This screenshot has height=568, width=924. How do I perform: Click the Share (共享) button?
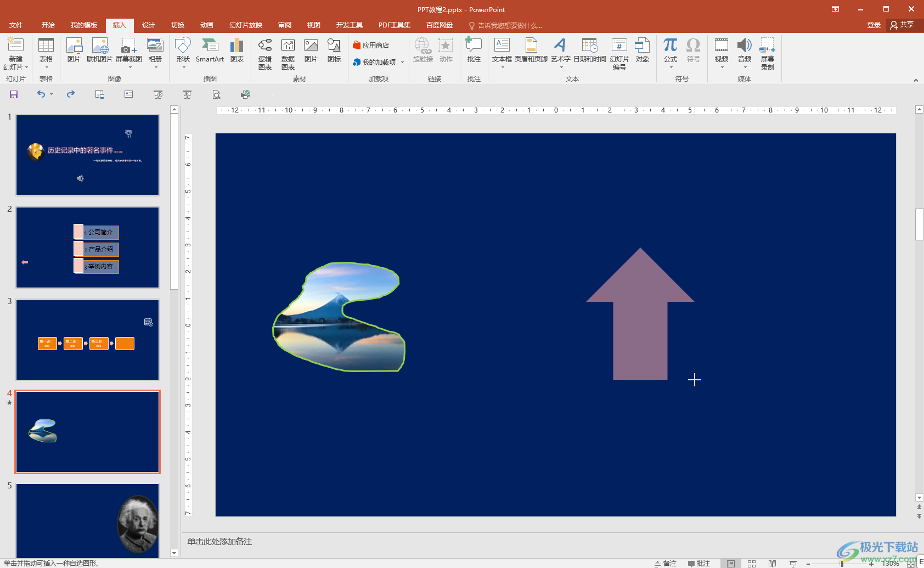click(902, 25)
